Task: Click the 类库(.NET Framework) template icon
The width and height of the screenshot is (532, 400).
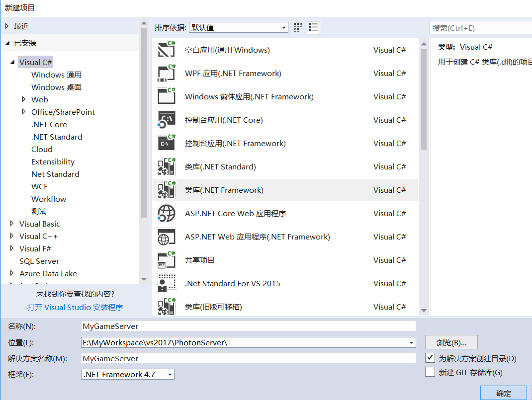Action: [166, 190]
